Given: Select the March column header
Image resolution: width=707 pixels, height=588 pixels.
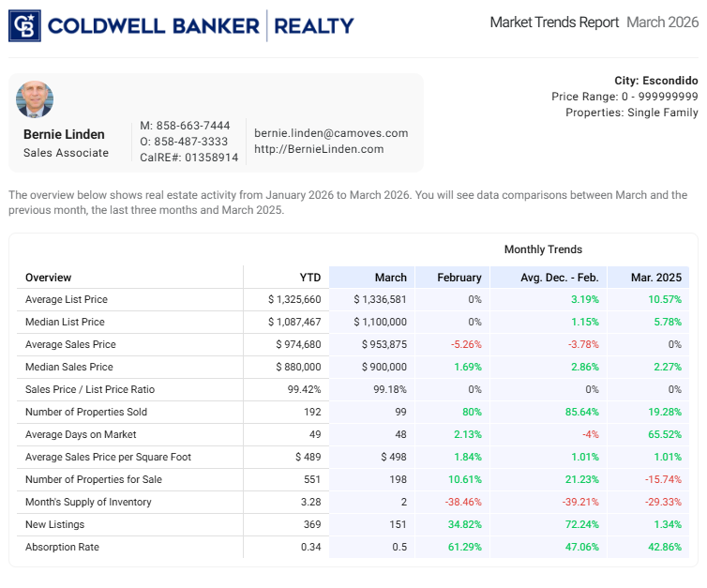Looking at the screenshot, I should (x=390, y=278).
